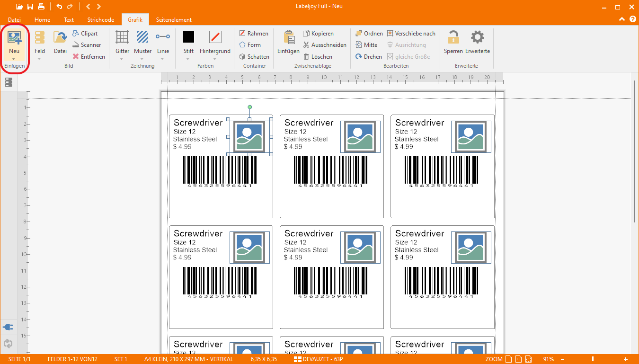The image size is (639, 364).
Task: Click the Mitte center icon
Action: [x=359, y=45]
